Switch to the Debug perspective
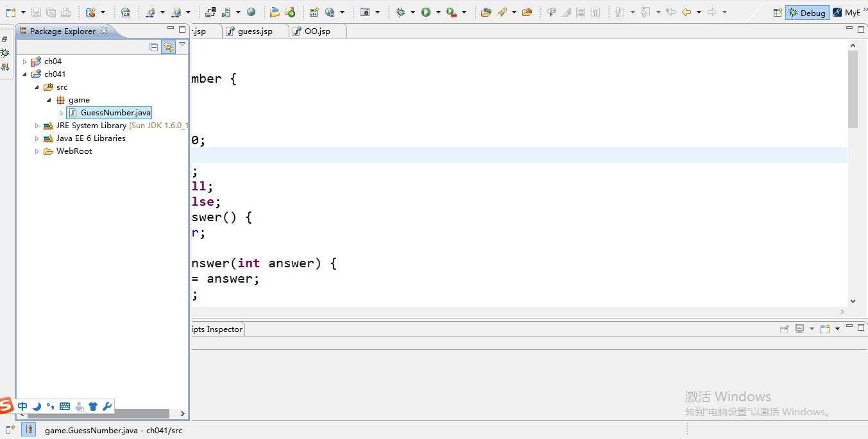 pyautogui.click(x=807, y=12)
